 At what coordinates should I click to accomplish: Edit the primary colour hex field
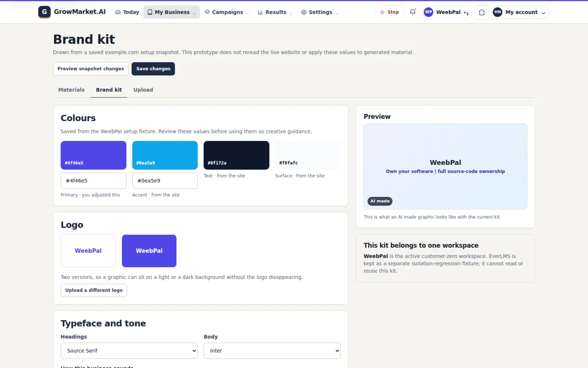click(93, 180)
